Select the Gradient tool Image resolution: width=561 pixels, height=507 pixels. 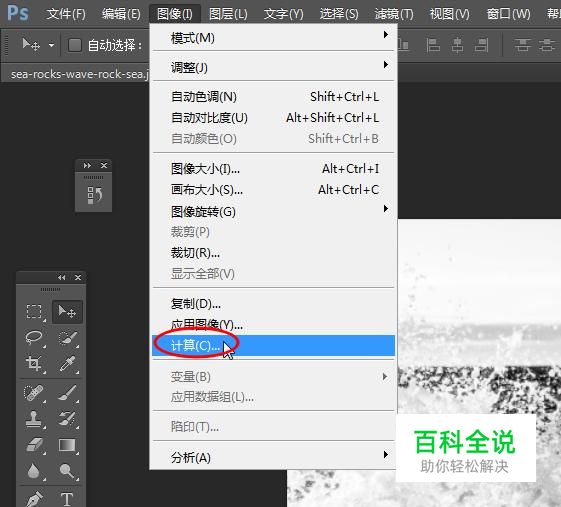67,445
